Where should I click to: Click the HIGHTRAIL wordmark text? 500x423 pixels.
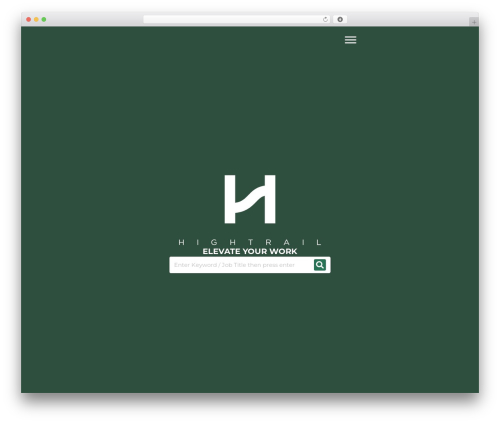[250, 242]
